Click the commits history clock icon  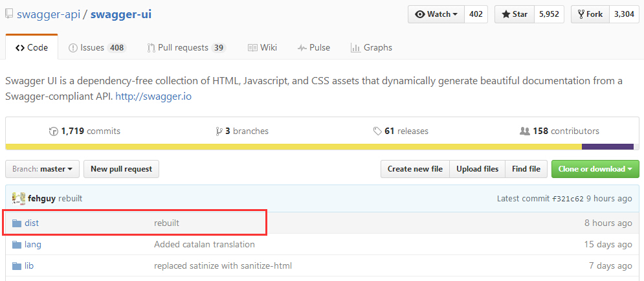pos(54,131)
